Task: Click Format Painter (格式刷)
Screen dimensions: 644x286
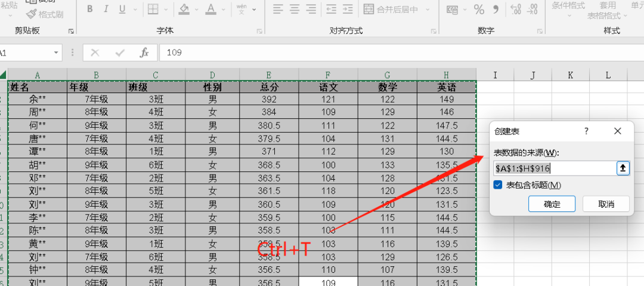Action: pyautogui.click(x=44, y=14)
